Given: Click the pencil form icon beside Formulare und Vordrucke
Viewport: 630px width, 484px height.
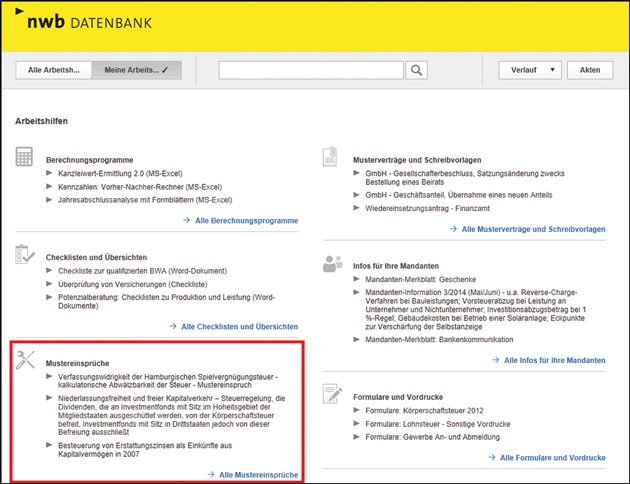Looking at the screenshot, I should (x=332, y=391).
